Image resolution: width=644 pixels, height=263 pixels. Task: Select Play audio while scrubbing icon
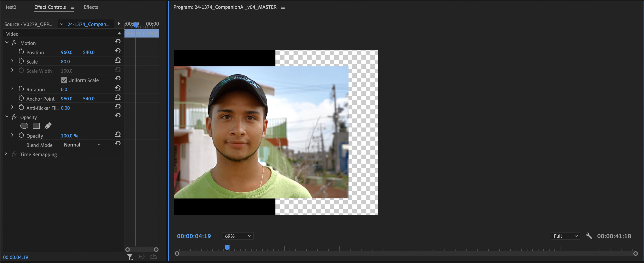(142, 257)
